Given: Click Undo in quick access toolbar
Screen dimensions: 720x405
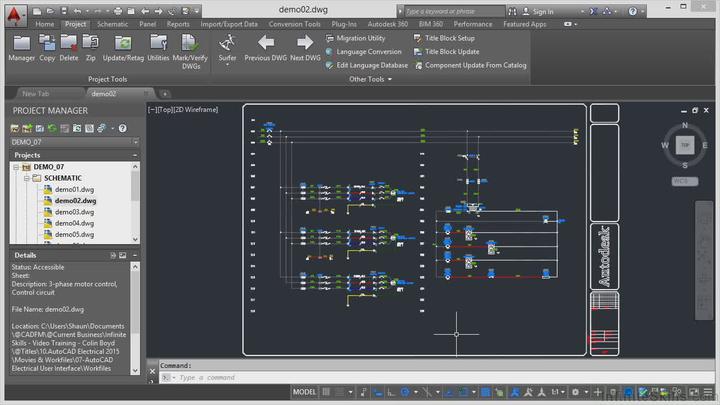Looking at the screenshot, I should pos(78,11).
